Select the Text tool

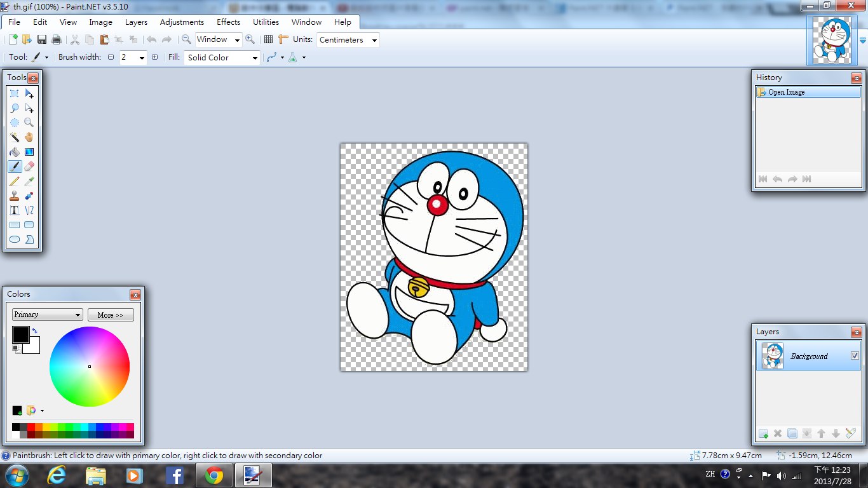(x=15, y=210)
